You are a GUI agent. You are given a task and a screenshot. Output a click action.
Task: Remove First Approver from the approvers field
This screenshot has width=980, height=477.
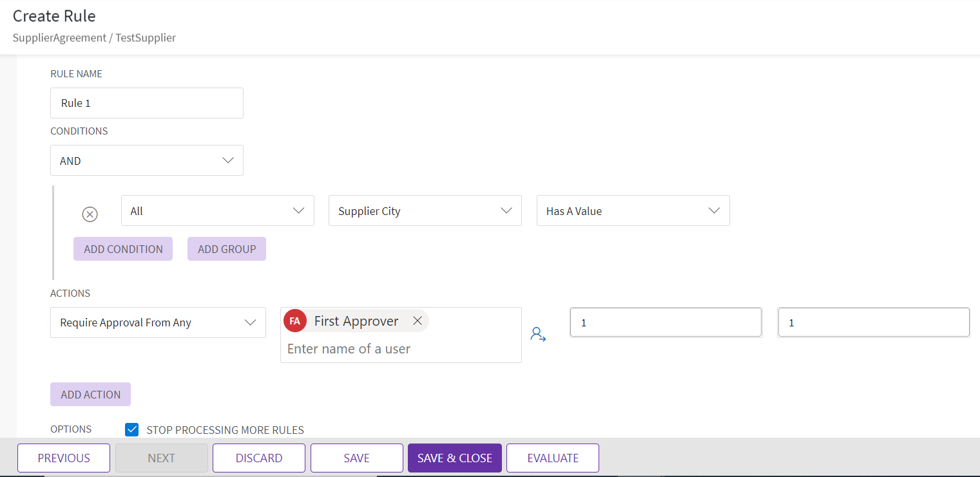tap(418, 321)
